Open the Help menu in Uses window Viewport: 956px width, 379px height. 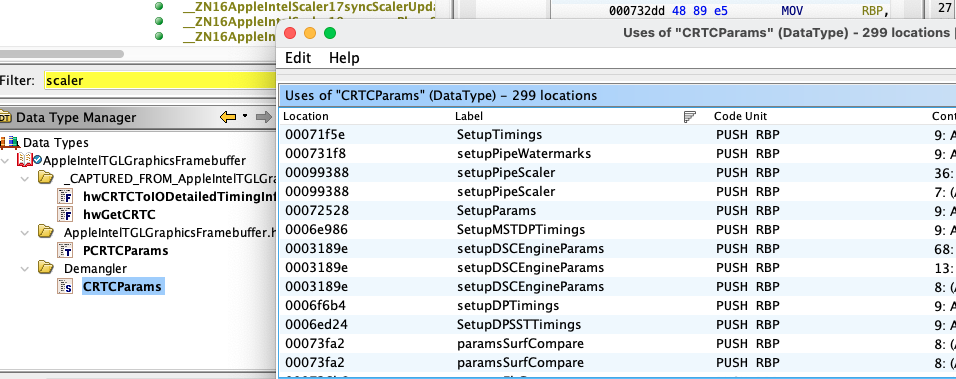(344, 58)
